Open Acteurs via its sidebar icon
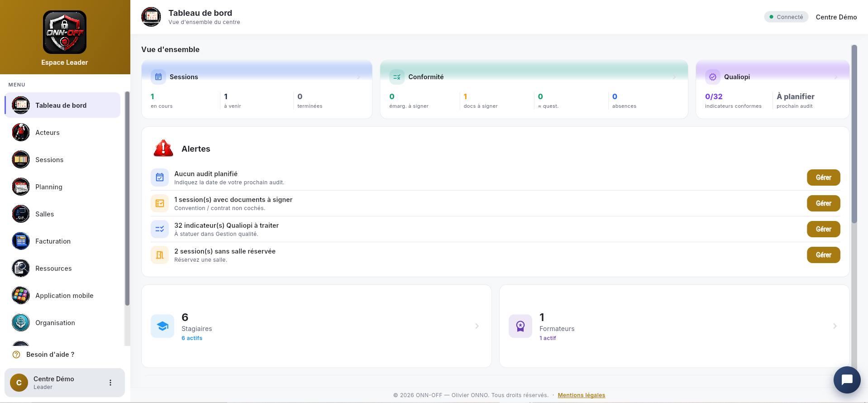 (x=21, y=132)
